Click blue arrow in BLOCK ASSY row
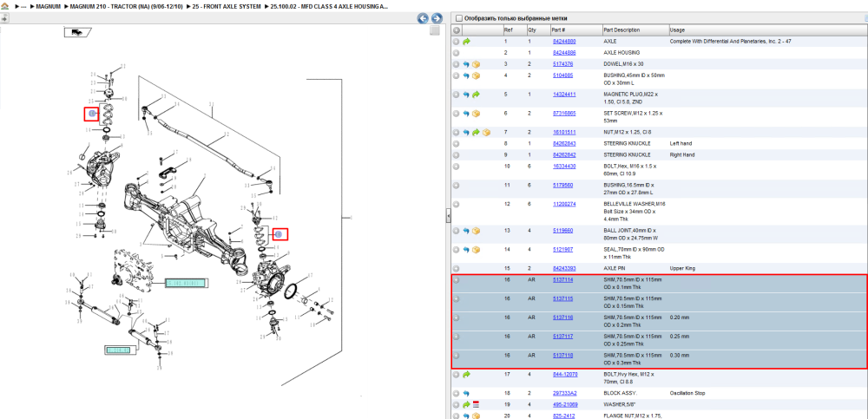 point(466,394)
